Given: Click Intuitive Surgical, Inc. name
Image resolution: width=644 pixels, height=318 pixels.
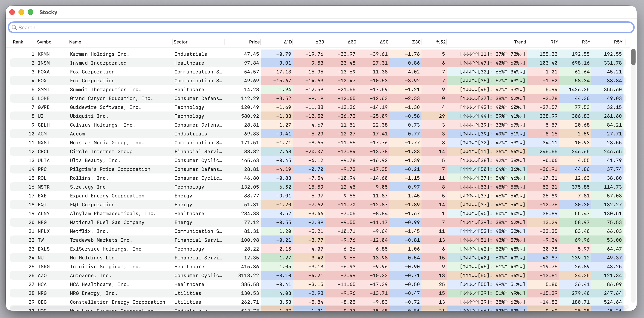Looking at the screenshot, I should coord(106,267).
